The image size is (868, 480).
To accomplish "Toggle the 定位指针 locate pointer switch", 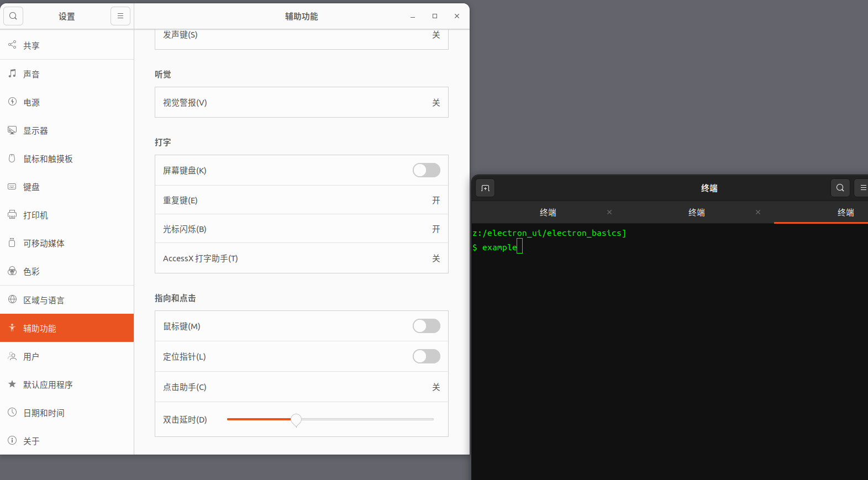I will pos(427,356).
